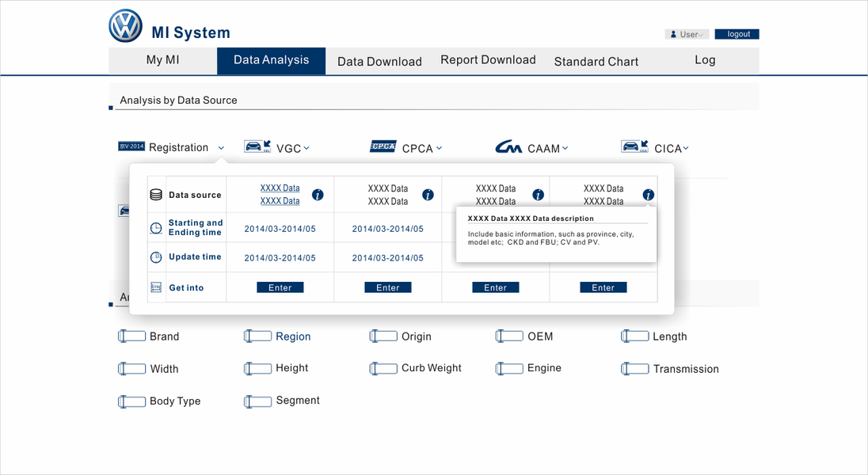Click info icon in second data column

428,195
